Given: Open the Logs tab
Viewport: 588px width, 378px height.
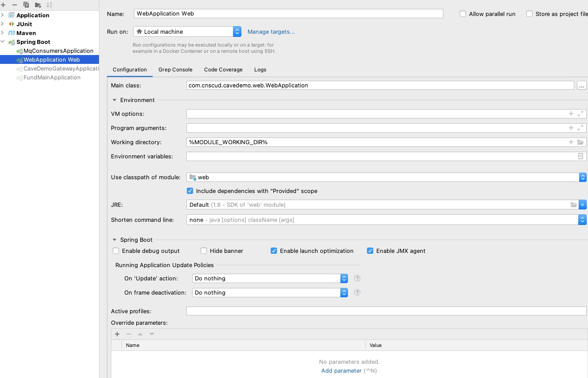Looking at the screenshot, I should (260, 70).
